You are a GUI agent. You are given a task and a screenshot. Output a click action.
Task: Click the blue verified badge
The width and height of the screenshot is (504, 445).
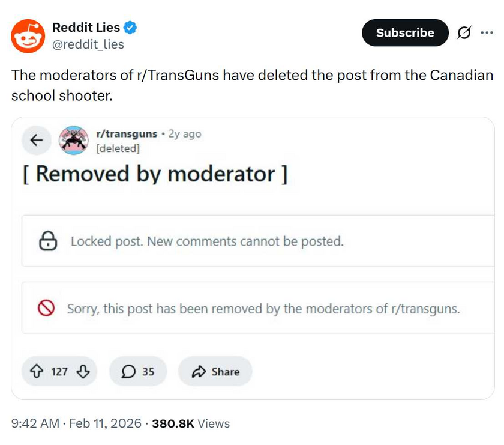pyautogui.click(x=131, y=27)
